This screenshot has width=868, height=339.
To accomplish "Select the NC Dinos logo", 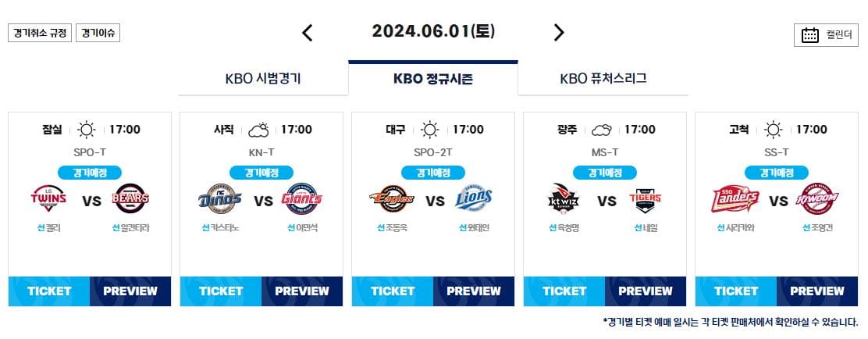I will click(220, 199).
